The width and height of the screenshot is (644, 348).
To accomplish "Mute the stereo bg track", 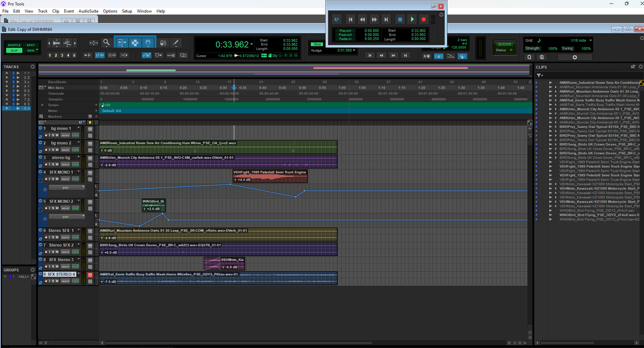I will (57, 164).
